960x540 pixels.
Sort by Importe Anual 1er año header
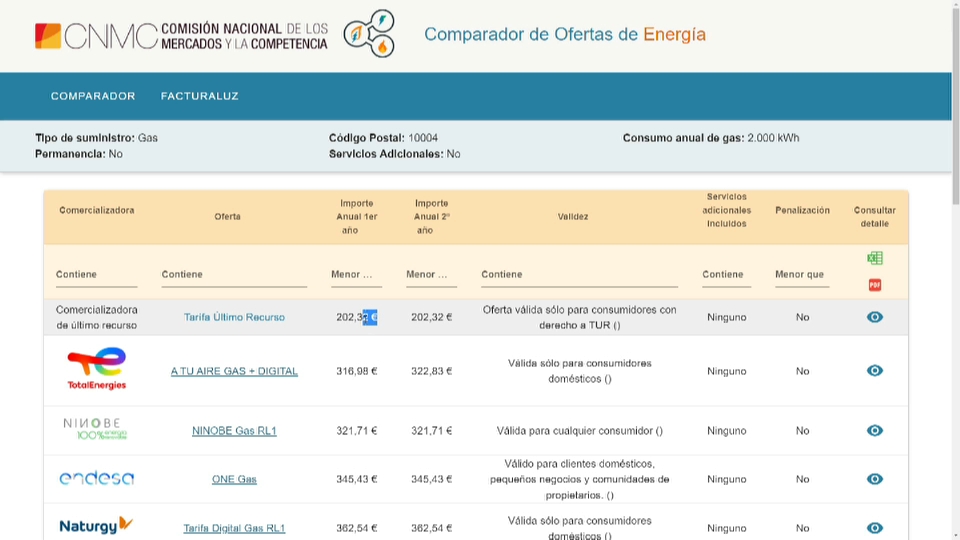click(x=356, y=217)
